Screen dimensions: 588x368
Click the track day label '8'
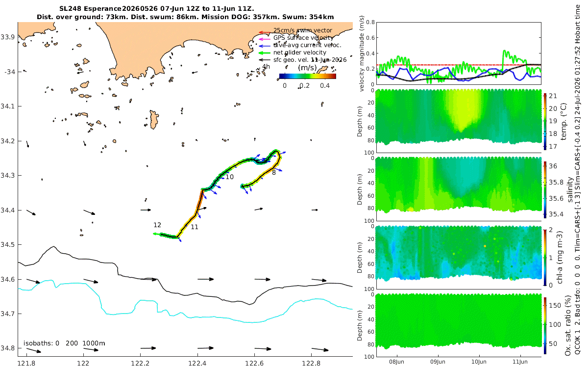point(274,173)
